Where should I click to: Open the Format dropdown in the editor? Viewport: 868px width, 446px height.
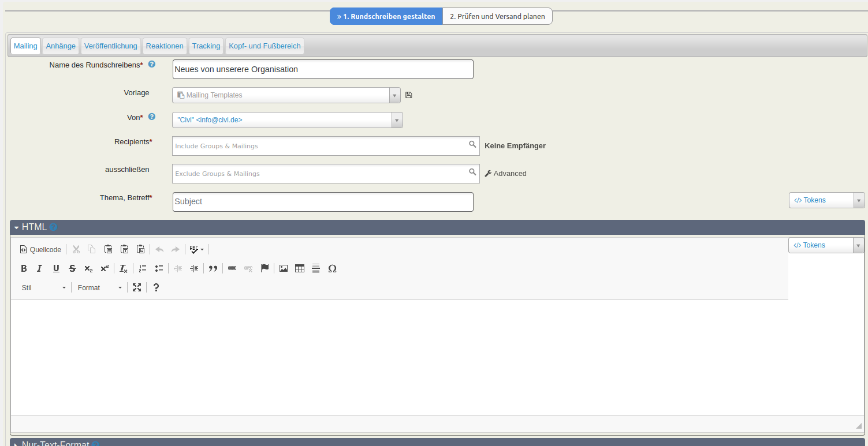coord(100,287)
